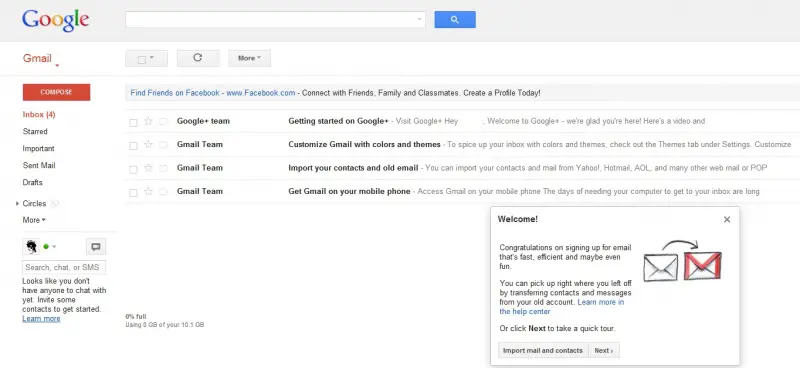Click the blue search magnifier button
Viewport: 800px width, 368px height.
(455, 20)
